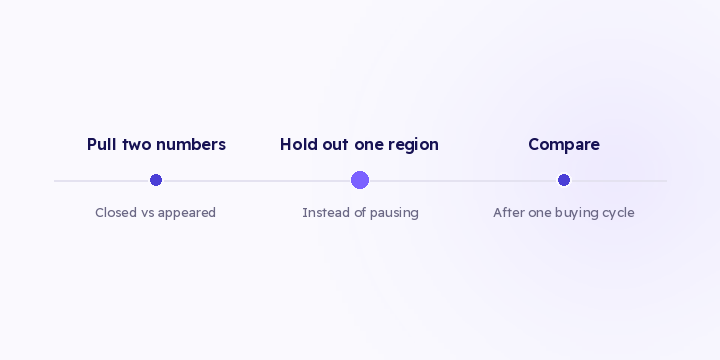
Task: Select the After one buying cycle caption
Action: point(564,213)
